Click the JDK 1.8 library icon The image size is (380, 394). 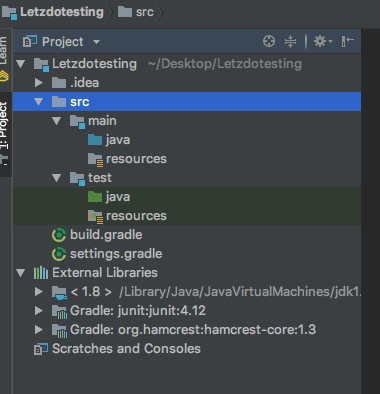pos(59,292)
